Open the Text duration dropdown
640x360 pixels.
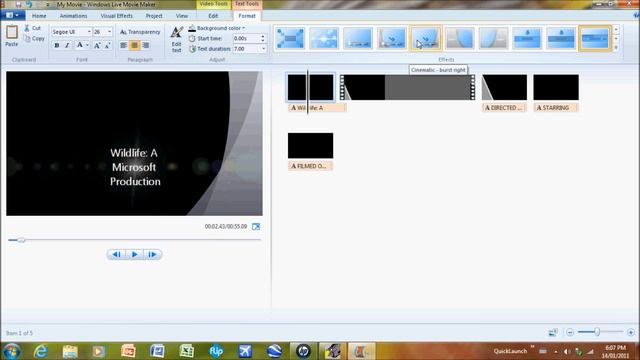click(263, 49)
